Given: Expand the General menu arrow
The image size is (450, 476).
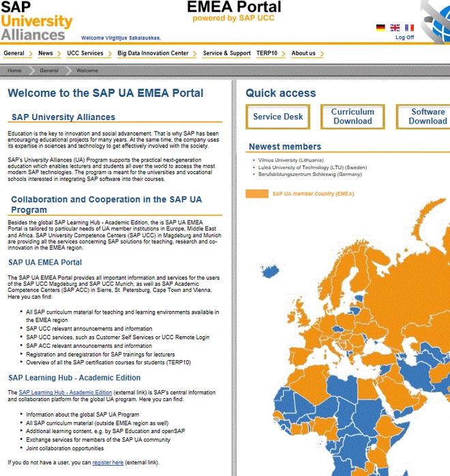Looking at the screenshot, I should pos(31,54).
